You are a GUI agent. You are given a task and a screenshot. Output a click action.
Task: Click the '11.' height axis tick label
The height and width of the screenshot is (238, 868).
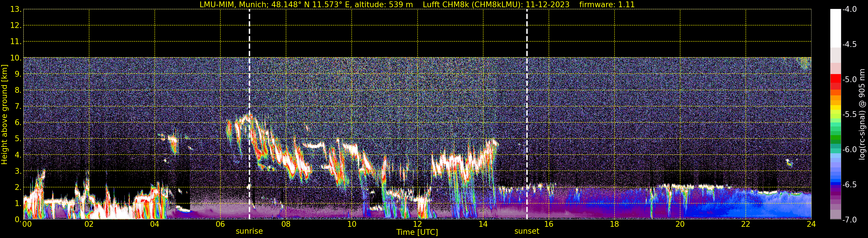pos(16,42)
